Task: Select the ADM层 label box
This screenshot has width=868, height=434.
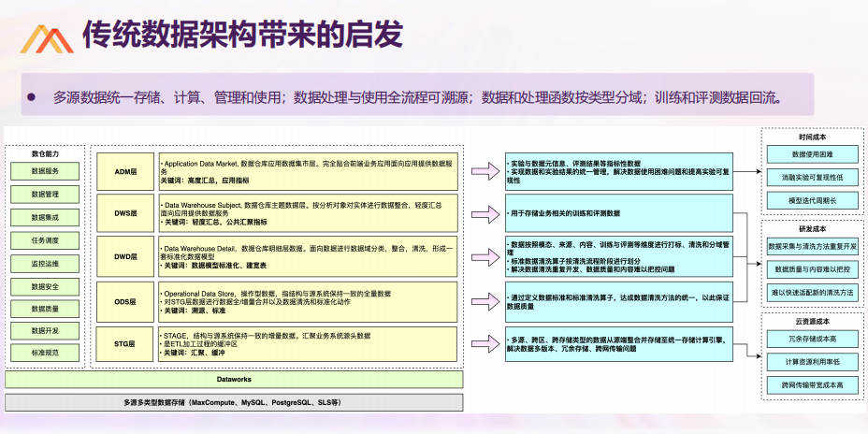Action: [x=125, y=171]
